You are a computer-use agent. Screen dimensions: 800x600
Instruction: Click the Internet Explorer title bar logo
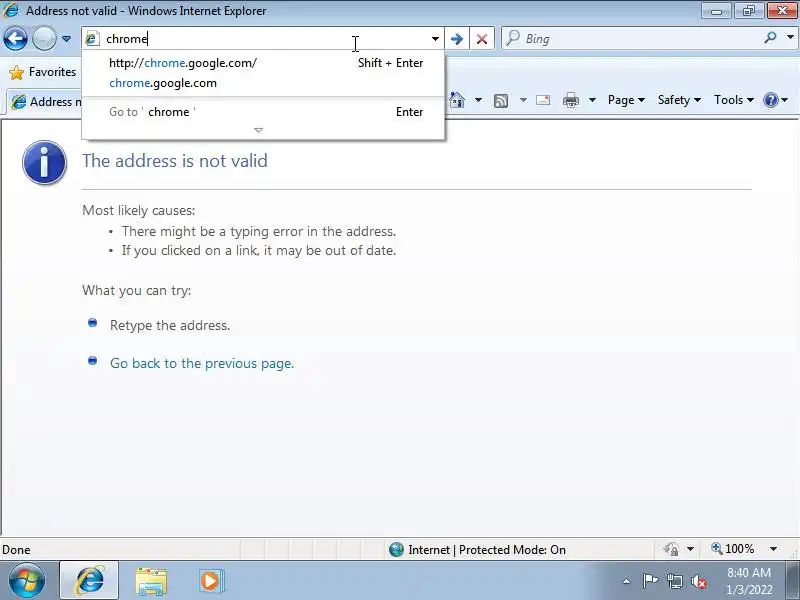coord(11,11)
